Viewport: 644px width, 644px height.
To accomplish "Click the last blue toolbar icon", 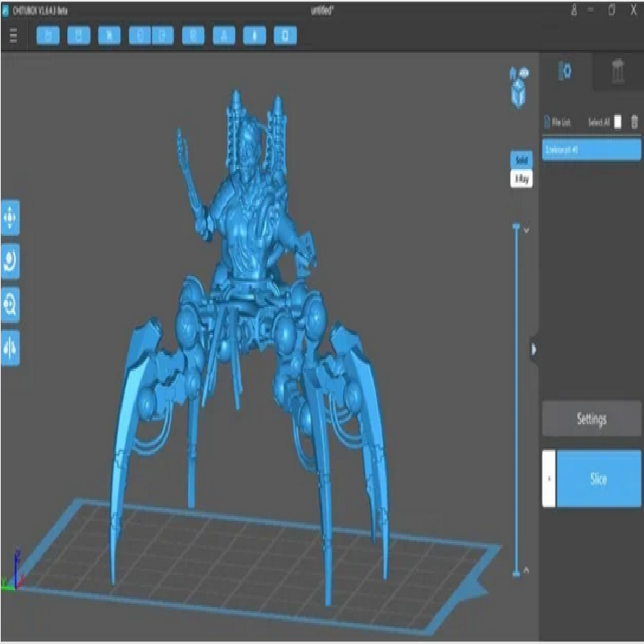I will pos(285,35).
